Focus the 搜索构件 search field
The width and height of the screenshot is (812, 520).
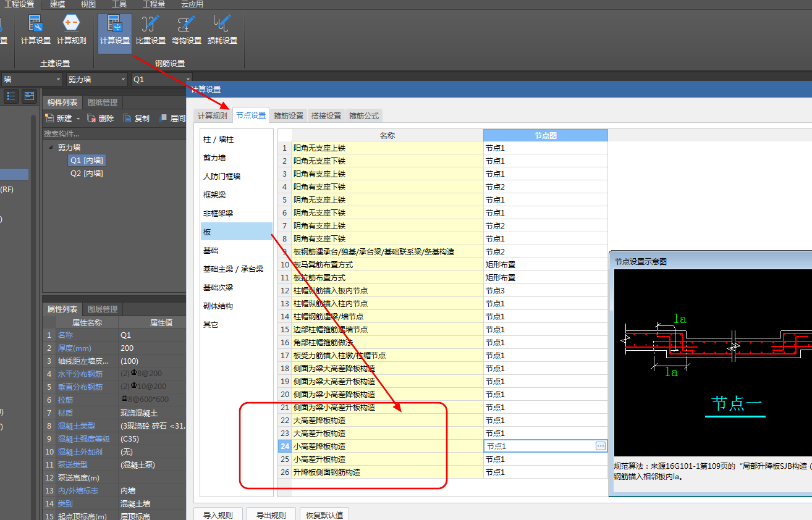coord(114,133)
